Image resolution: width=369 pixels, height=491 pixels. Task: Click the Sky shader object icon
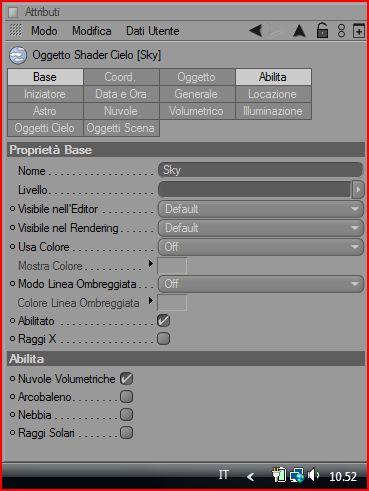pyautogui.click(x=18, y=55)
